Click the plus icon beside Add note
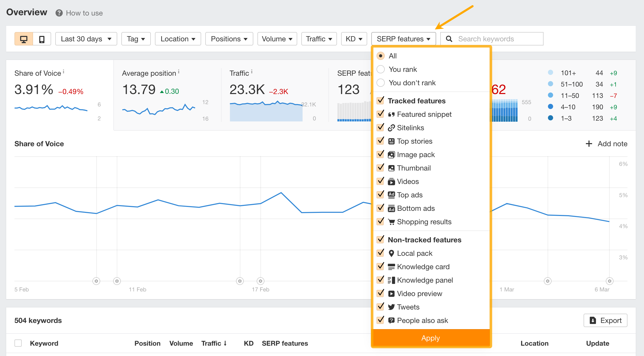This screenshot has width=644, height=356. click(x=589, y=144)
